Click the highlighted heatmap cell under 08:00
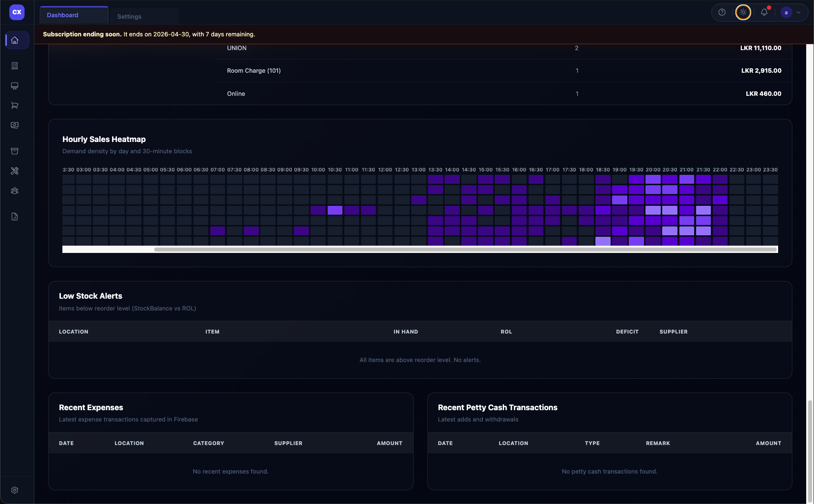This screenshot has height=504, width=814. 251,231
